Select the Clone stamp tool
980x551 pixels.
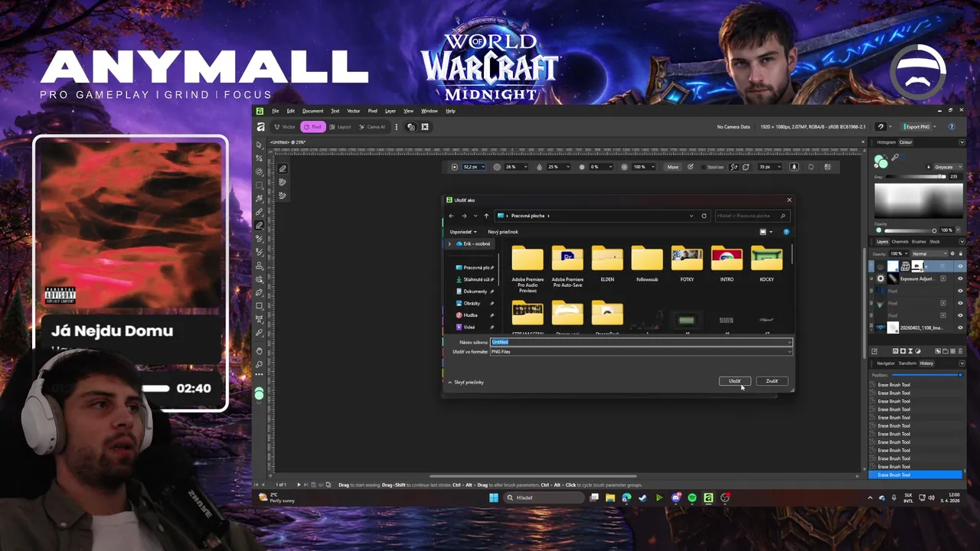259,266
